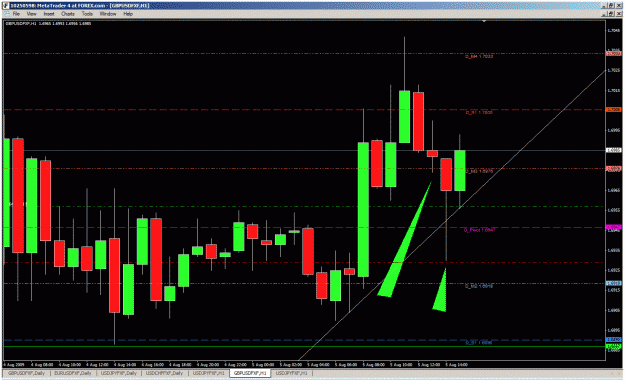The height and width of the screenshot is (380, 625).
Task: Open the Help menu
Action: (x=128, y=14)
